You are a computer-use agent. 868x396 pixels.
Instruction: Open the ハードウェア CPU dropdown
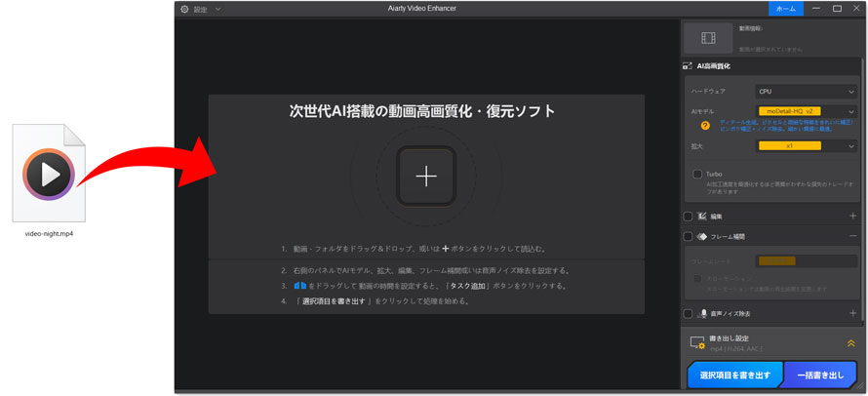(x=806, y=92)
